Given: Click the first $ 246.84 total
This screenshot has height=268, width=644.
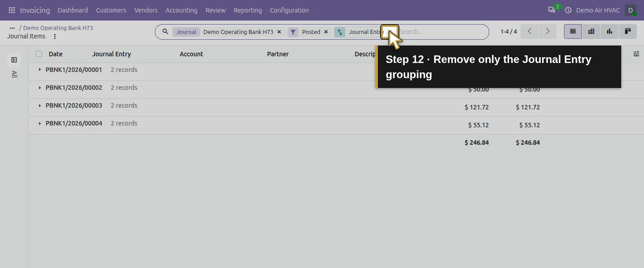Looking at the screenshot, I should (477, 142).
